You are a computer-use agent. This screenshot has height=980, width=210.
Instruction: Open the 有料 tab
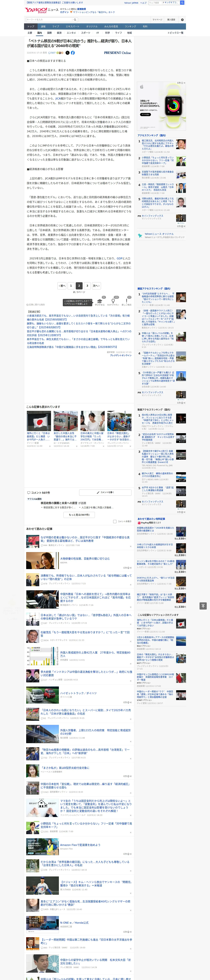(x=145, y=27)
